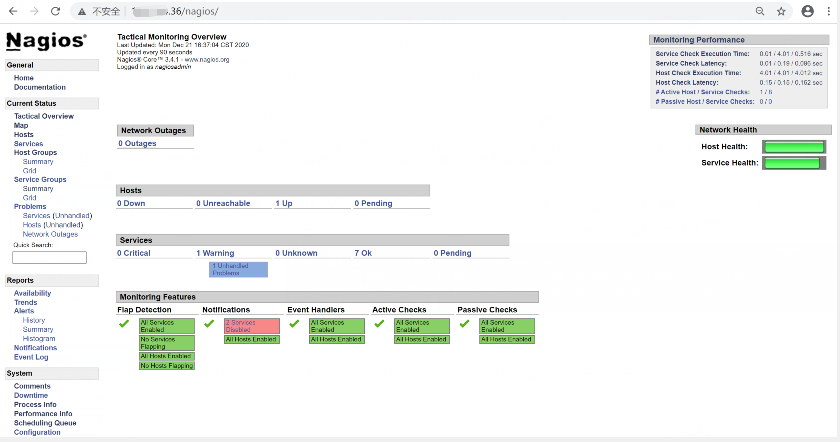
Task: Open the browser profile avatar icon
Action: (807, 11)
